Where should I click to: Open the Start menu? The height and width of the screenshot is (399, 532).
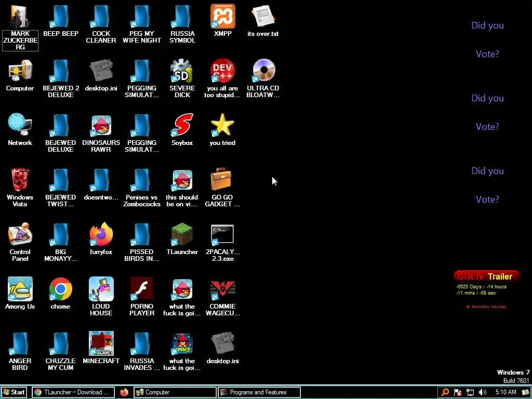[14, 392]
